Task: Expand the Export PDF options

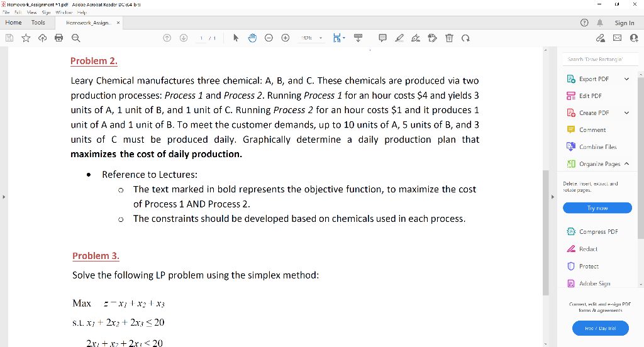Action: click(626, 79)
